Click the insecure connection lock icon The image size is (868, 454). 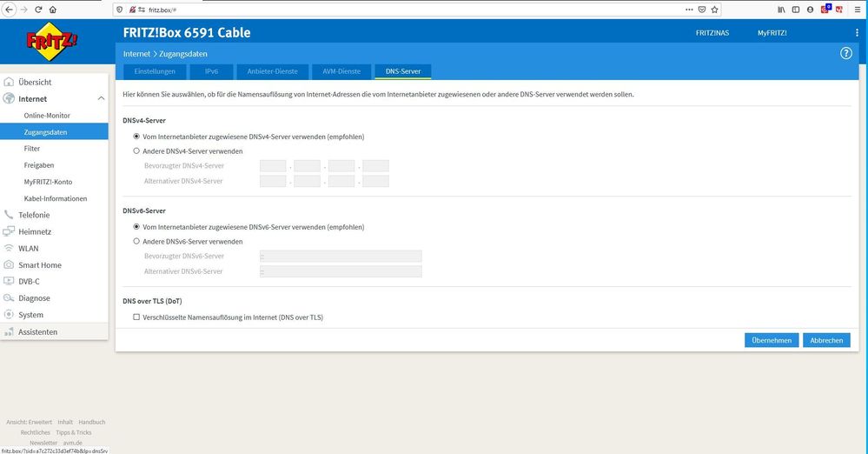[x=132, y=10]
